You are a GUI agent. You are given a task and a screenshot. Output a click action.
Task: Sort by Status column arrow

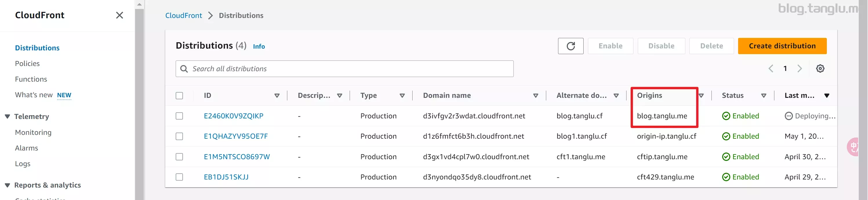click(764, 96)
